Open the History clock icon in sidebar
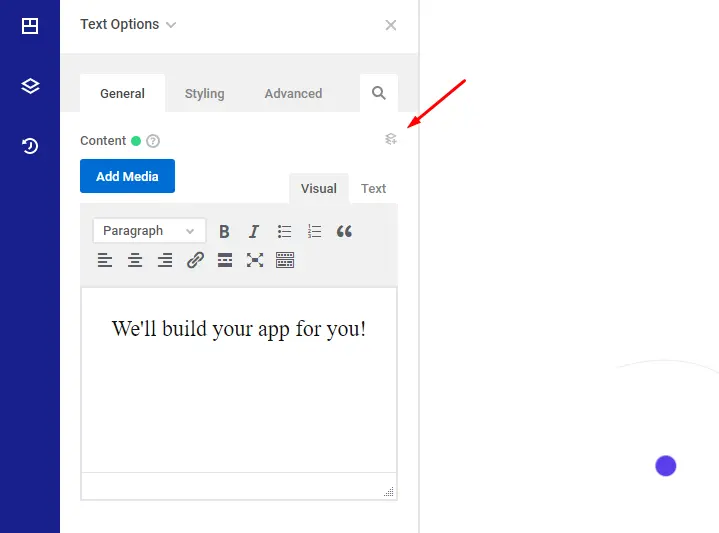This screenshot has height=533, width=719. pos(30,146)
